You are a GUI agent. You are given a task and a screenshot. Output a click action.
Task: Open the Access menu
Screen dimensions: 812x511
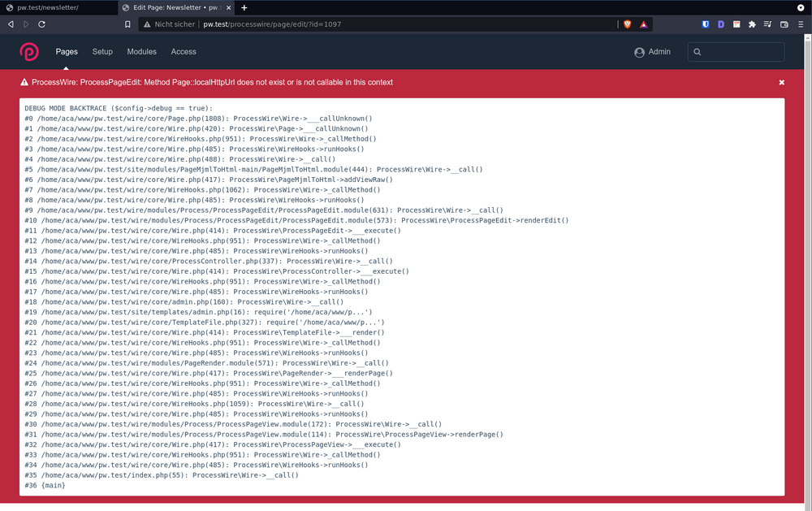pyautogui.click(x=184, y=52)
